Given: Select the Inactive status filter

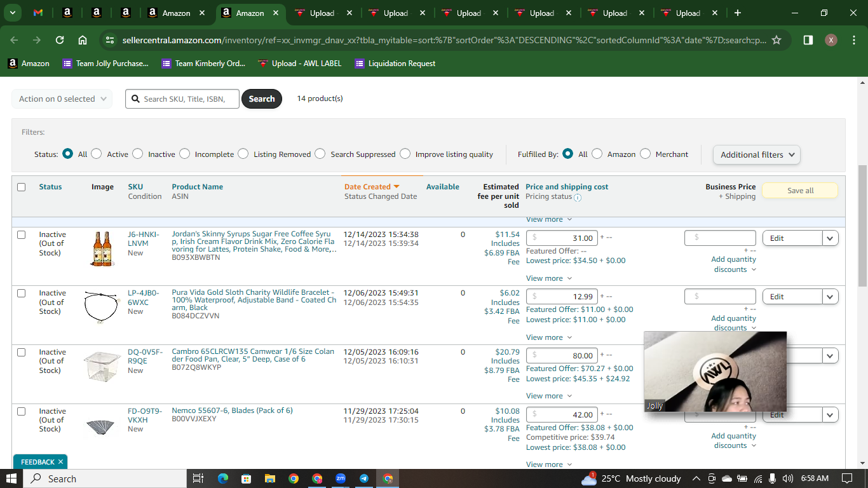Looking at the screenshot, I should coord(138,154).
